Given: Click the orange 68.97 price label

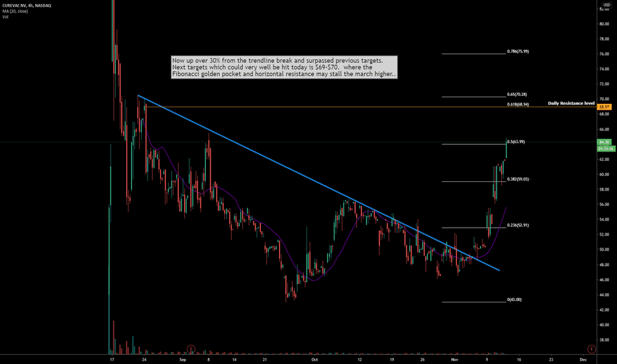Looking at the screenshot, I should click(604, 107).
